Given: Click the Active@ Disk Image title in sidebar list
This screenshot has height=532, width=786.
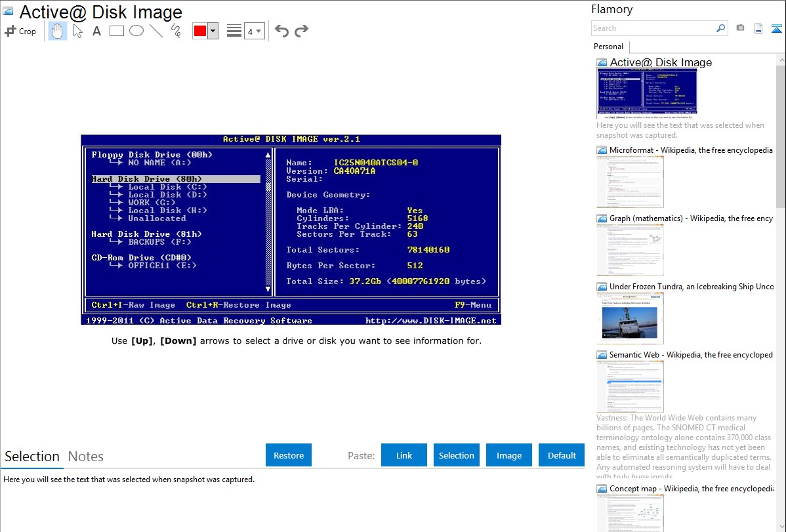Looking at the screenshot, I should [661, 62].
